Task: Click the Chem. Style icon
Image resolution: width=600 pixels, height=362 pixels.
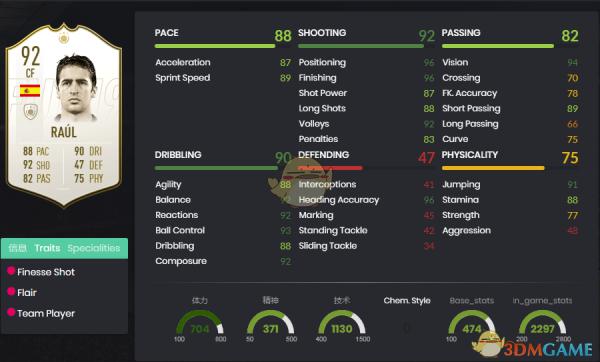Action: (x=407, y=328)
